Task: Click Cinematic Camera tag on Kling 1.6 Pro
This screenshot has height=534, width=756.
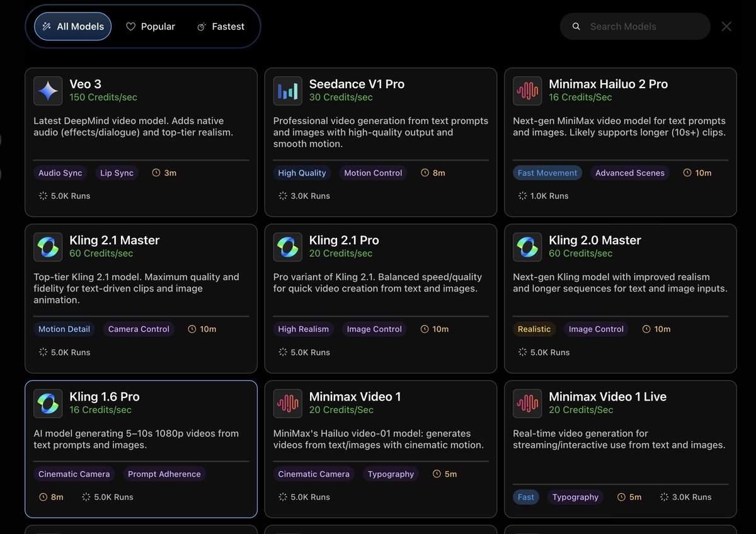Action: coord(74,474)
